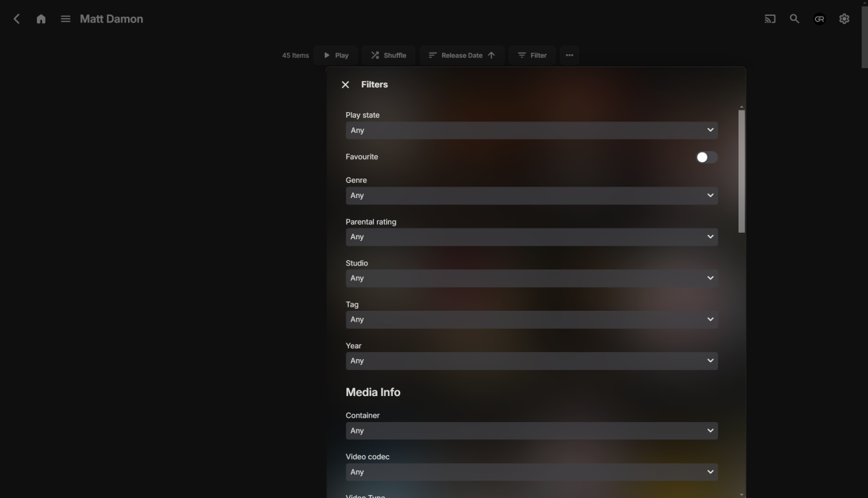Play all Matt Damon items
The width and height of the screenshot is (868, 498).
pyautogui.click(x=336, y=55)
